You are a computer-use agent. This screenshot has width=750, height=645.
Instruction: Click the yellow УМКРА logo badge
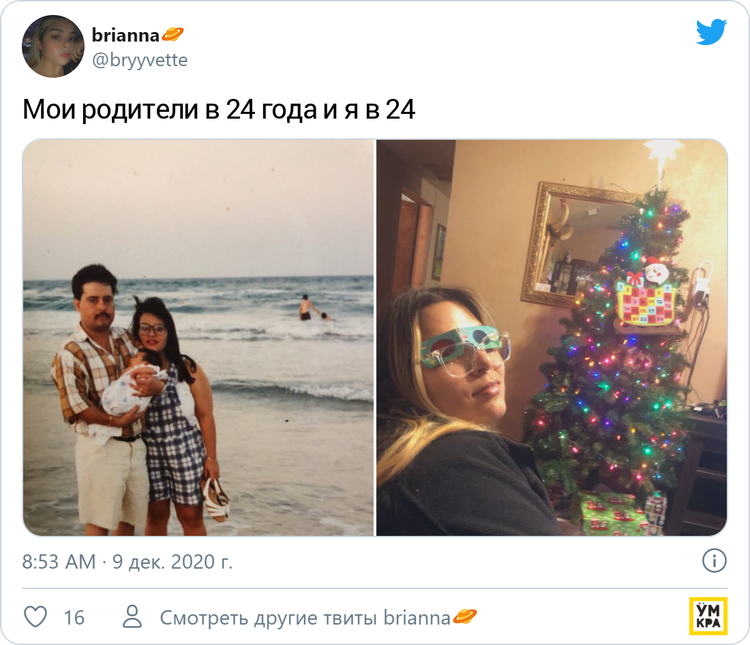pyautogui.click(x=708, y=616)
